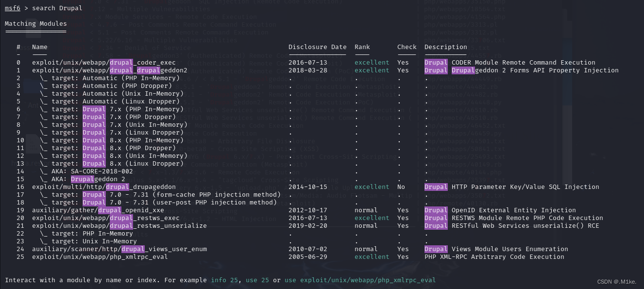Click disclosure date 2014-10-15
This screenshot has height=289, width=644.
(x=308, y=187)
